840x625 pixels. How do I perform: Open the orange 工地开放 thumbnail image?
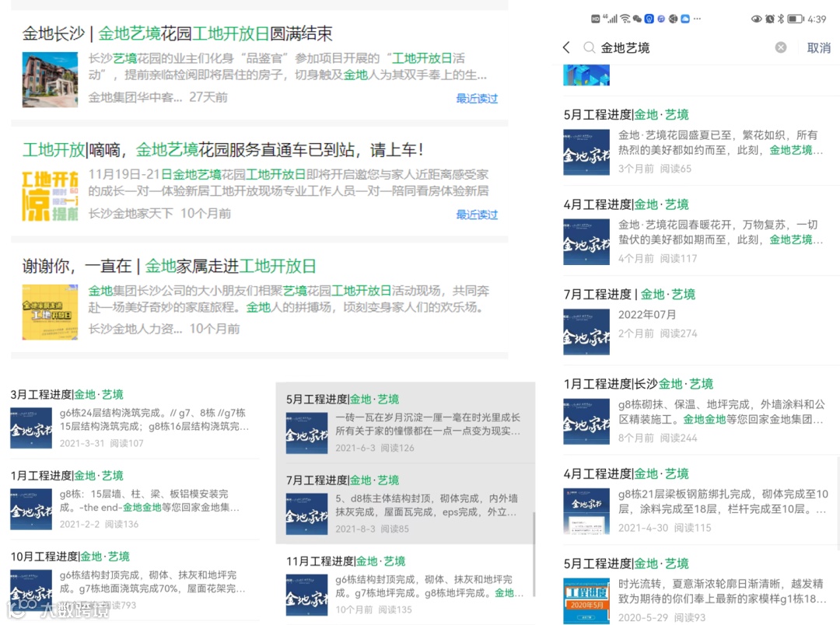50,195
